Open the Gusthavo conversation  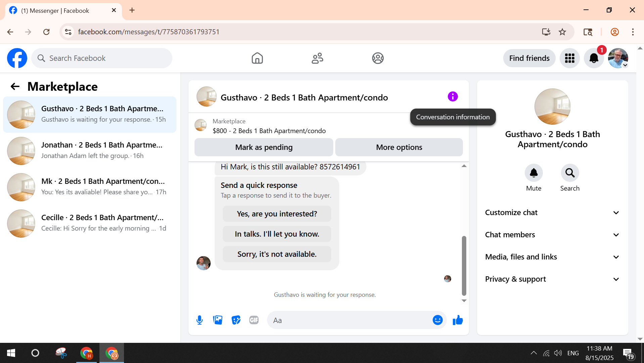[90, 114]
